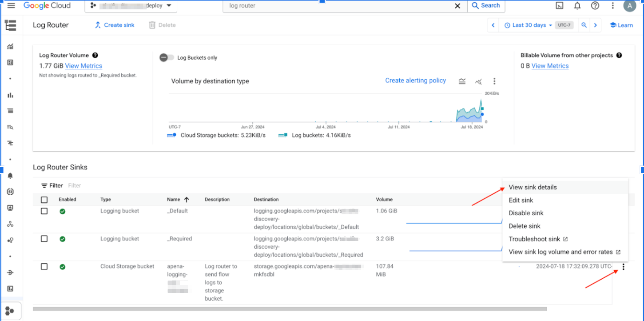Sort the table by Name column arrow

click(187, 200)
